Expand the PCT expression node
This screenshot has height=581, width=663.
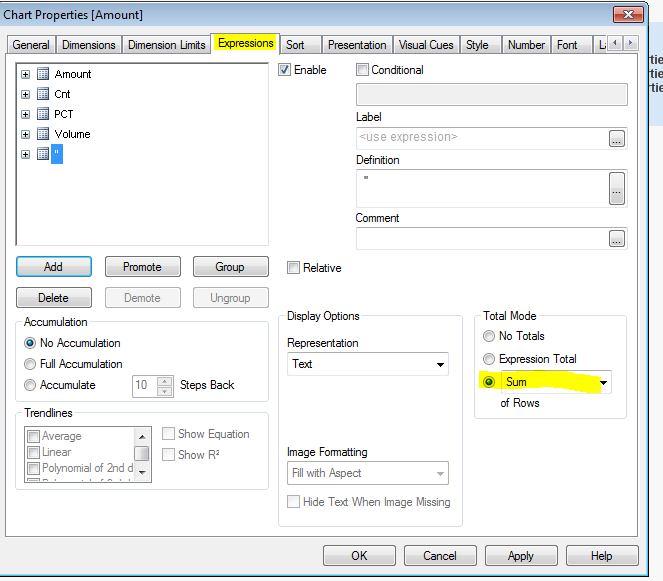26,114
